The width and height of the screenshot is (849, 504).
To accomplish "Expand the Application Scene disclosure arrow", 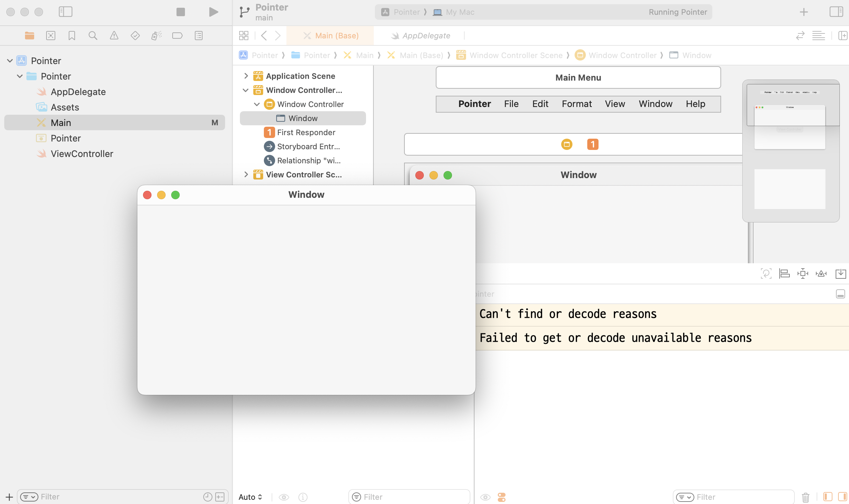I will (x=246, y=76).
